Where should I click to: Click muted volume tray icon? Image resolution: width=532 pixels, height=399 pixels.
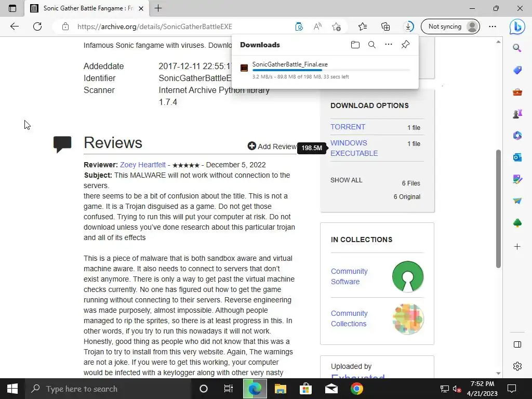[457, 389]
